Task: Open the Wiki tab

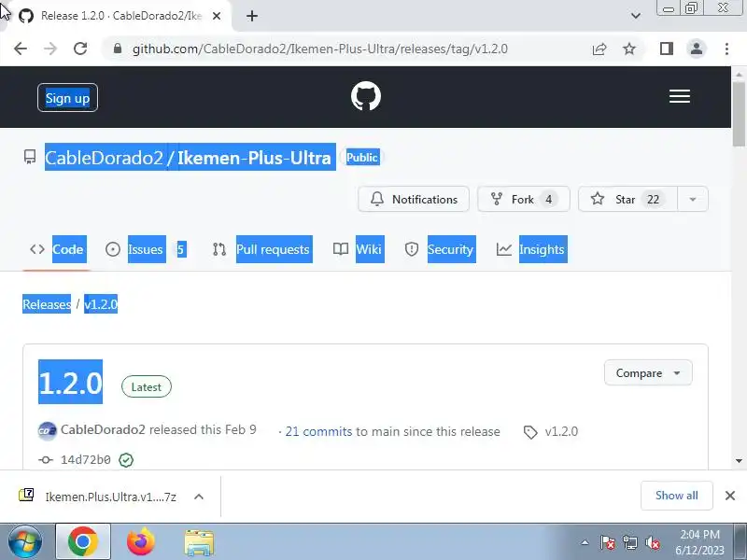Action: click(x=359, y=249)
